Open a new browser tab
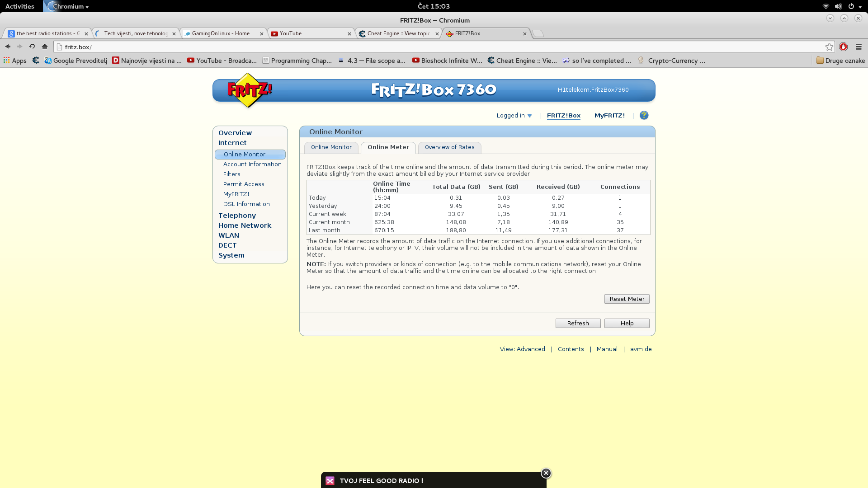868x488 pixels. 538,33
